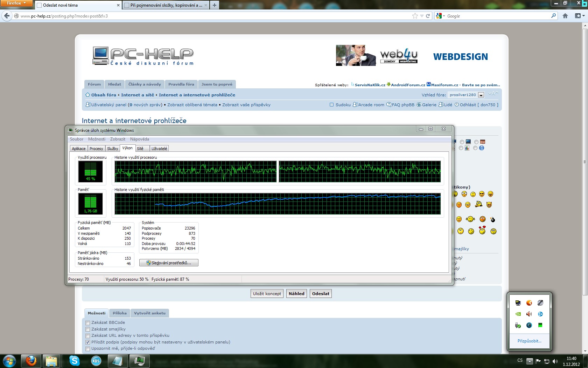Expand hidden system tray icons arrow
The height and width of the screenshot is (368, 588).
[x=530, y=361]
